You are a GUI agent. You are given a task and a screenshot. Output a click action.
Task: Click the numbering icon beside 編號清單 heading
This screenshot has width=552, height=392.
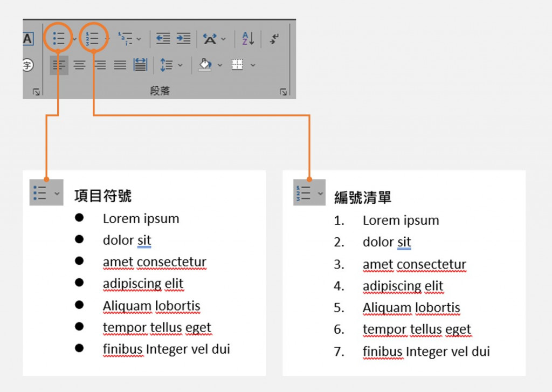(x=303, y=193)
